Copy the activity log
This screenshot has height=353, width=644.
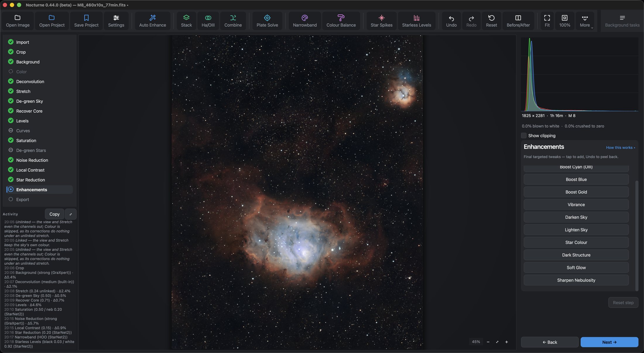(54, 214)
